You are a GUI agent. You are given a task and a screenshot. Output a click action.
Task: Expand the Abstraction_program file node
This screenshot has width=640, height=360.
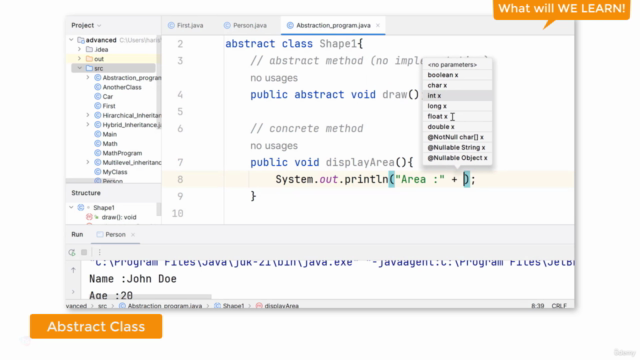[88, 78]
